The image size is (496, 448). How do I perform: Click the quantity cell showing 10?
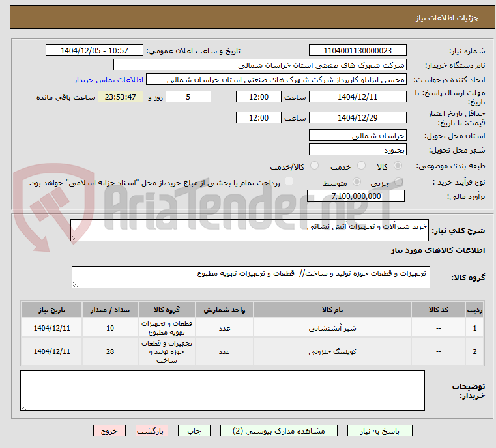coord(110,328)
